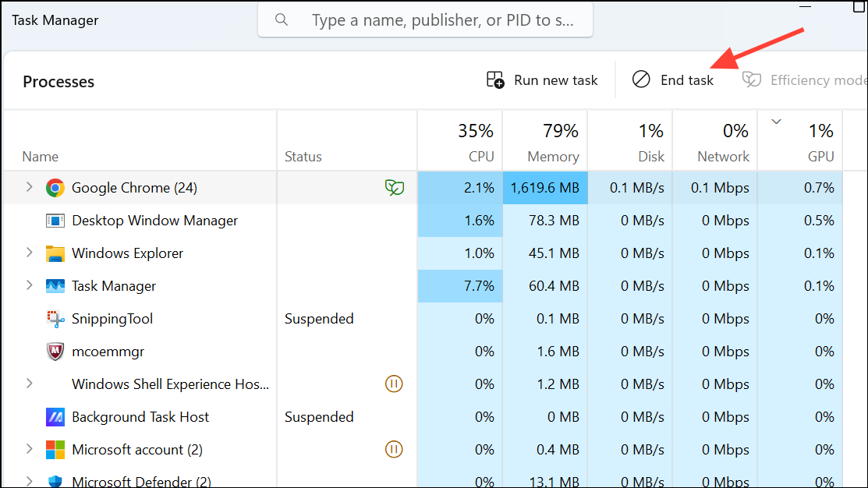
Task: Select Windows Shell Experience Host name
Action: click(171, 384)
